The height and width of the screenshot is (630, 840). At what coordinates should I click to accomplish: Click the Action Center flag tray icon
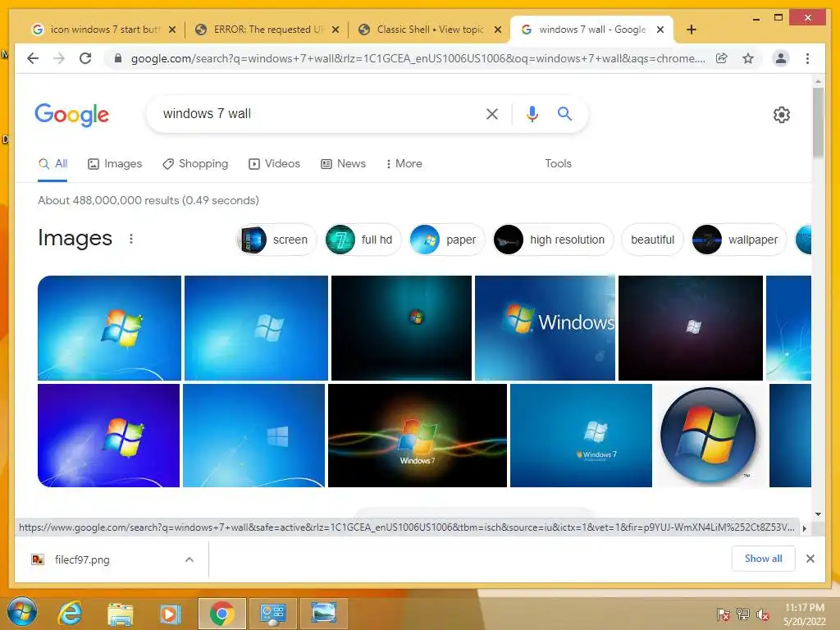[x=723, y=614]
